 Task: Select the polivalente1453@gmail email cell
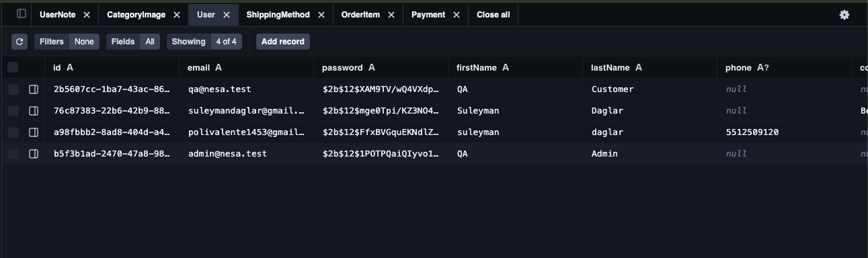246,132
